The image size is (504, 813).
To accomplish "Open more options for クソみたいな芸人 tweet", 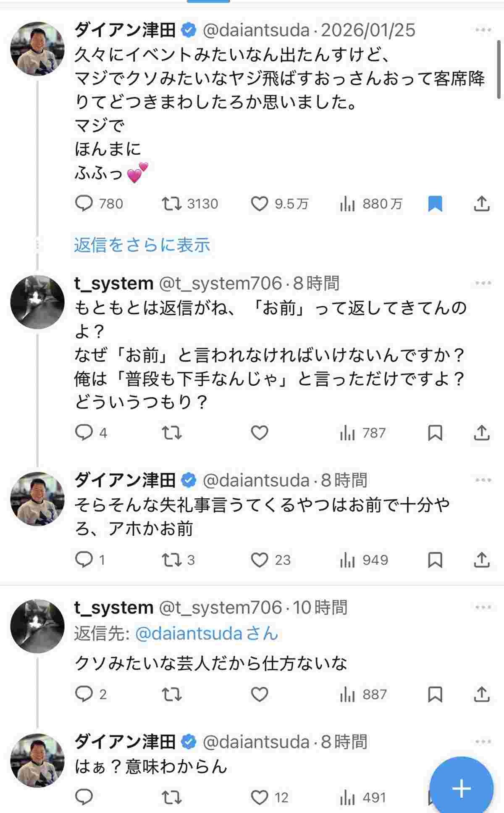I will [483, 608].
